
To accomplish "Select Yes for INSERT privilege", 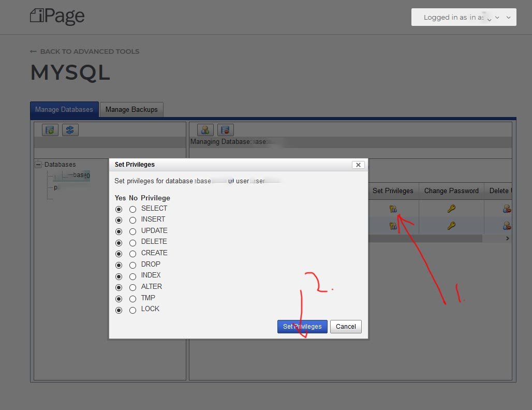I will coord(119,221).
